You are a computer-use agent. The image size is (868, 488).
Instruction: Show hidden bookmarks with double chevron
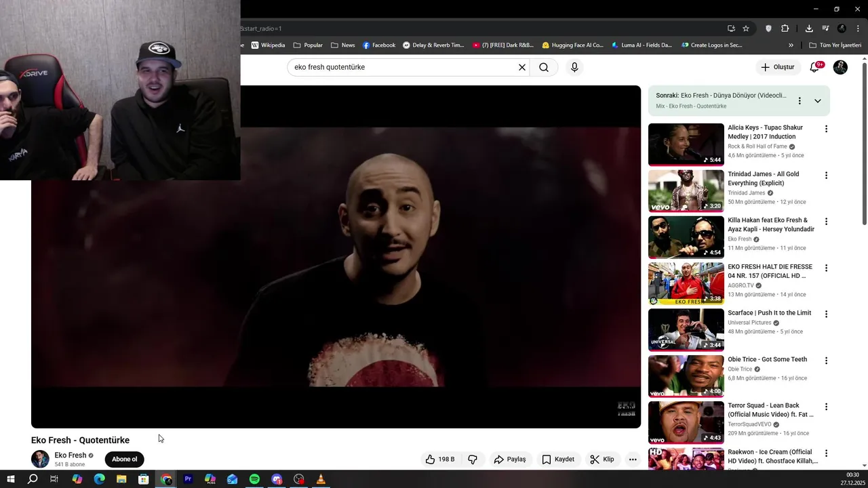pyautogui.click(x=791, y=45)
